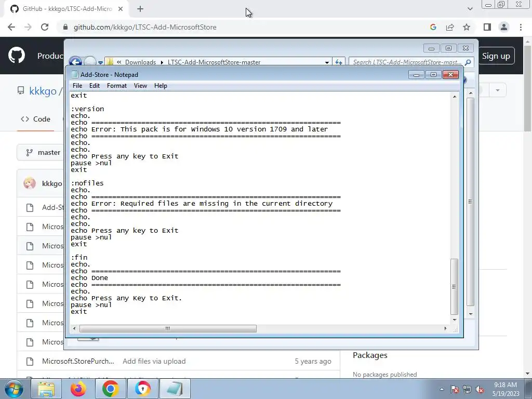Screen dimensions: 532x399
Task: Click file icon beside Microsoft.StorePurch...
Action: [x=30, y=362]
